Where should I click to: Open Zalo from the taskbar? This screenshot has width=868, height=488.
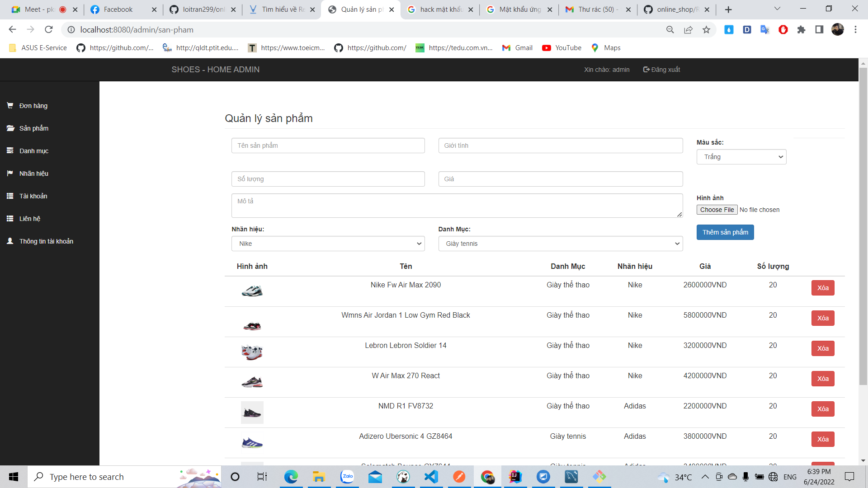tap(347, 477)
